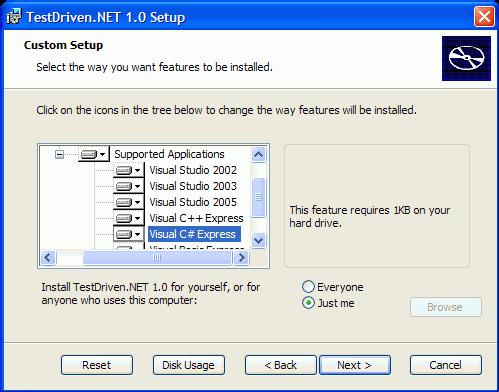The width and height of the screenshot is (499, 392).
Task: Click the horizontal scrollbar right arrow
Action: click(241, 257)
